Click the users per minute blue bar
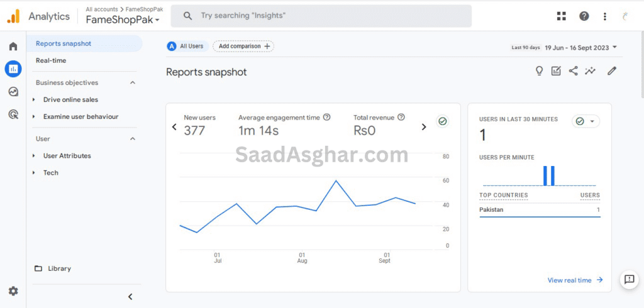This screenshot has width=644, height=308. [546, 176]
